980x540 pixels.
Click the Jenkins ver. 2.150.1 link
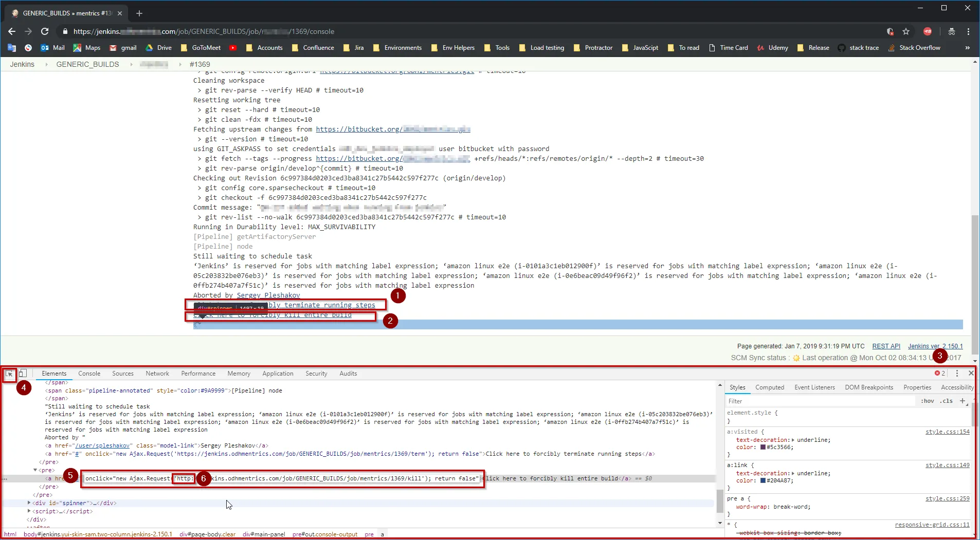(935, 346)
